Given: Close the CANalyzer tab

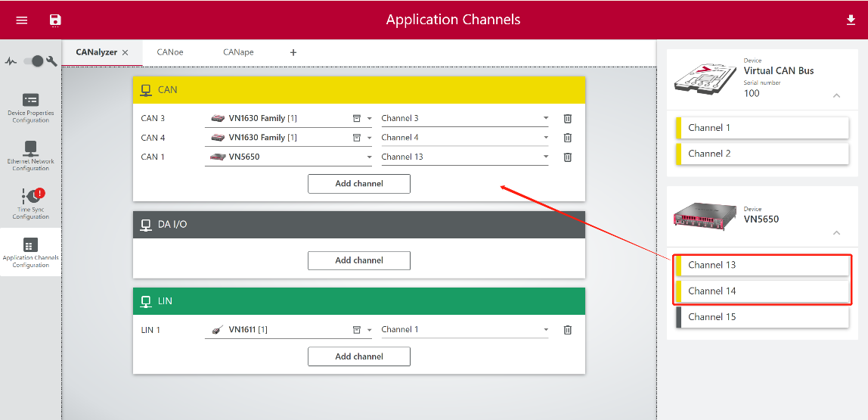Looking at the screenshot, I should 125,52.
